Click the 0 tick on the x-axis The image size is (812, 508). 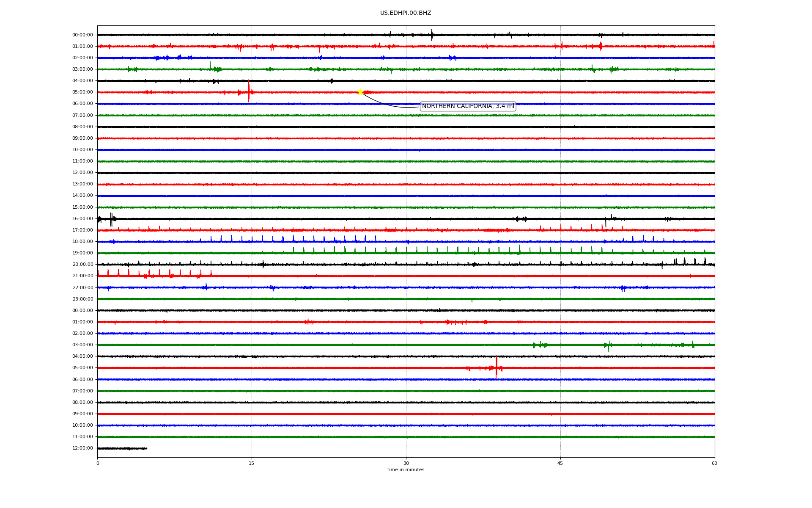98,463
